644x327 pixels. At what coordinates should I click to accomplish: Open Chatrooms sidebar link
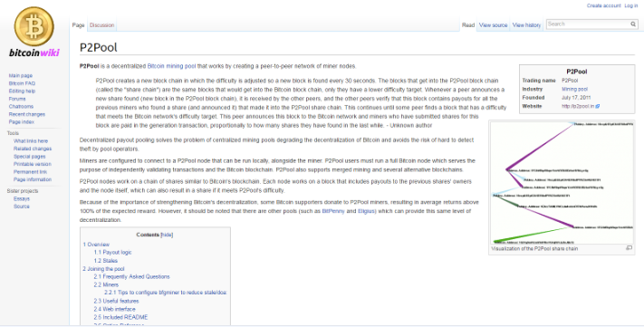click(21, 106)
